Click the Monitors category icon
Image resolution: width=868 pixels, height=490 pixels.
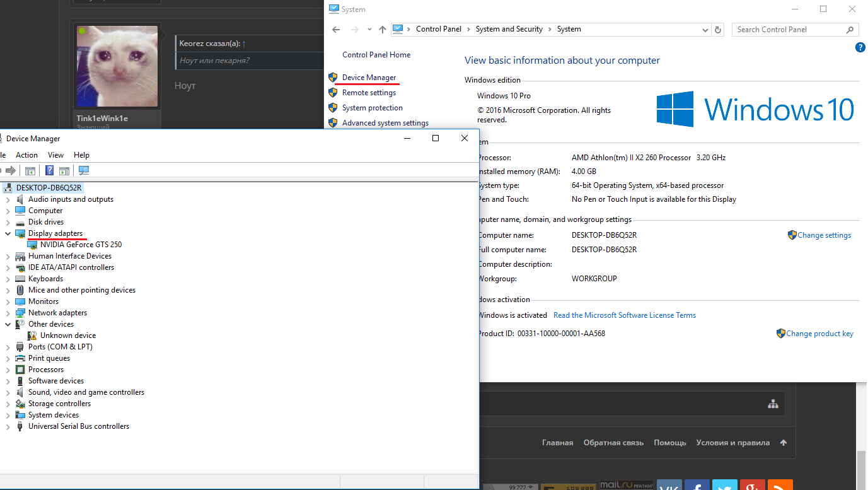tap(20, 301)
